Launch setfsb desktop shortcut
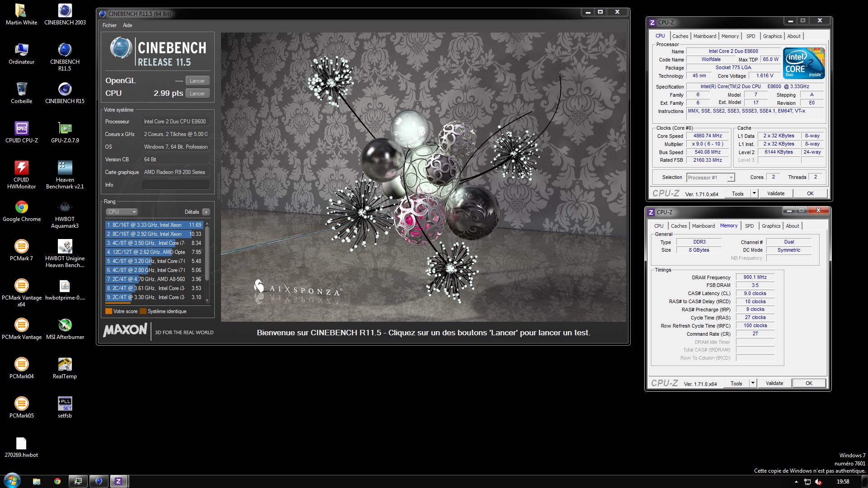 click(x=65, y=408)
